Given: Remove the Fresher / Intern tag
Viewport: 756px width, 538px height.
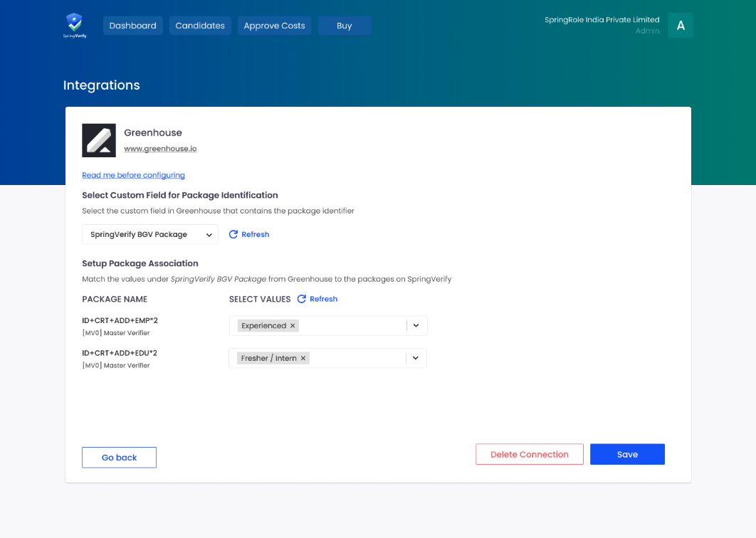Looking at the screenshot, I should 303,358.
